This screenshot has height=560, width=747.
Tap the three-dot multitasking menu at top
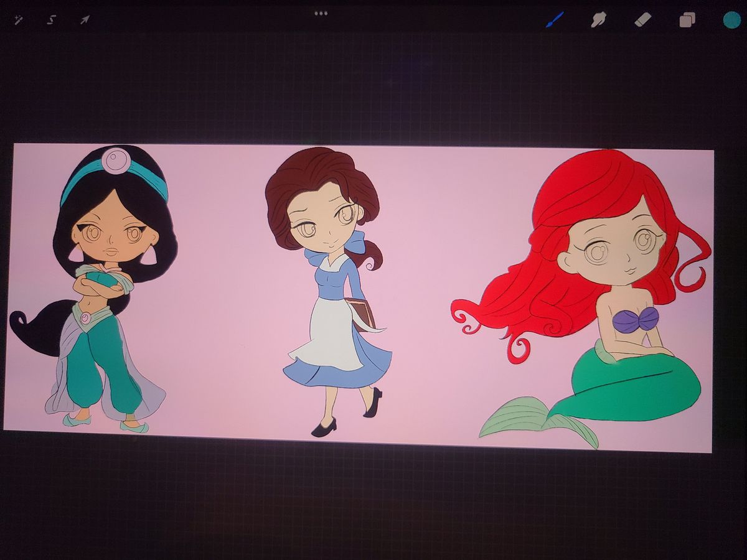(321, 13)
